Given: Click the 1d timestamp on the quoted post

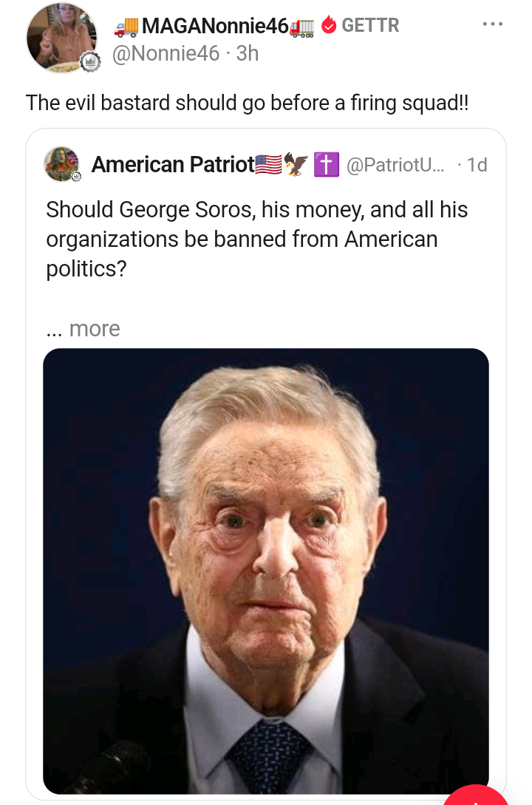Looking at the screenshot, I should pos(477,165).
